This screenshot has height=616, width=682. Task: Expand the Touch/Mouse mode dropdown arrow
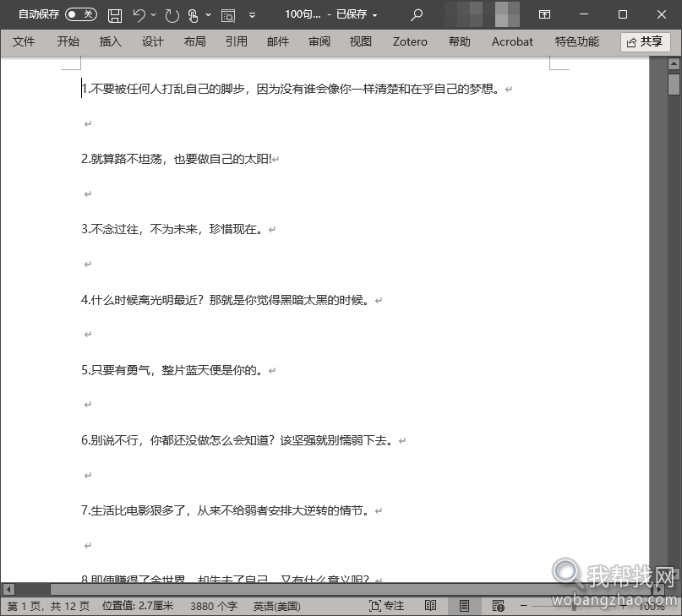(x=209, y=15)
